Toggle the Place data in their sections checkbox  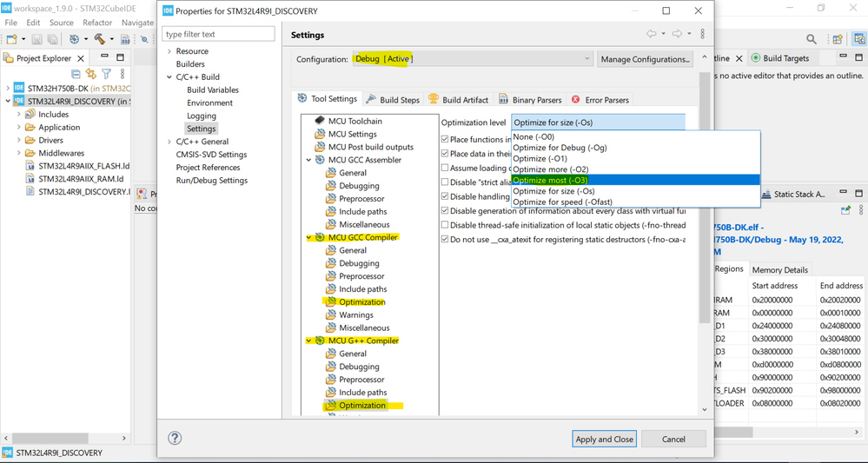tap(445, 153)
